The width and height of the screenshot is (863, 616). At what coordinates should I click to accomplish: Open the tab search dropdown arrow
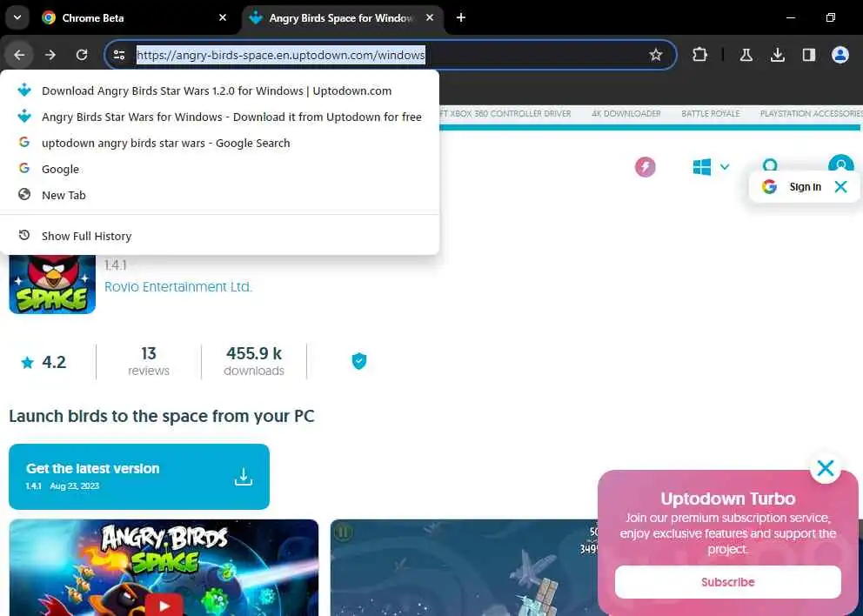coord(17,17)
